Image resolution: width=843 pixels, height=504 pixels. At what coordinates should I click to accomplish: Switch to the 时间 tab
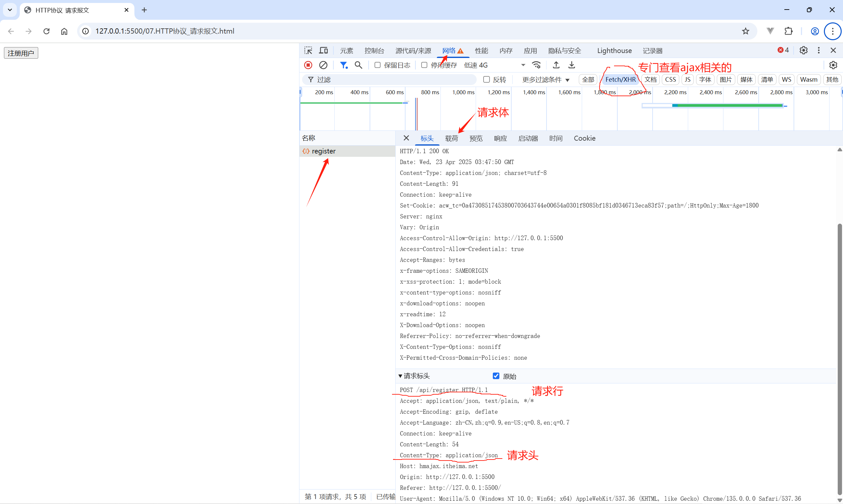(x=556, y=138)
